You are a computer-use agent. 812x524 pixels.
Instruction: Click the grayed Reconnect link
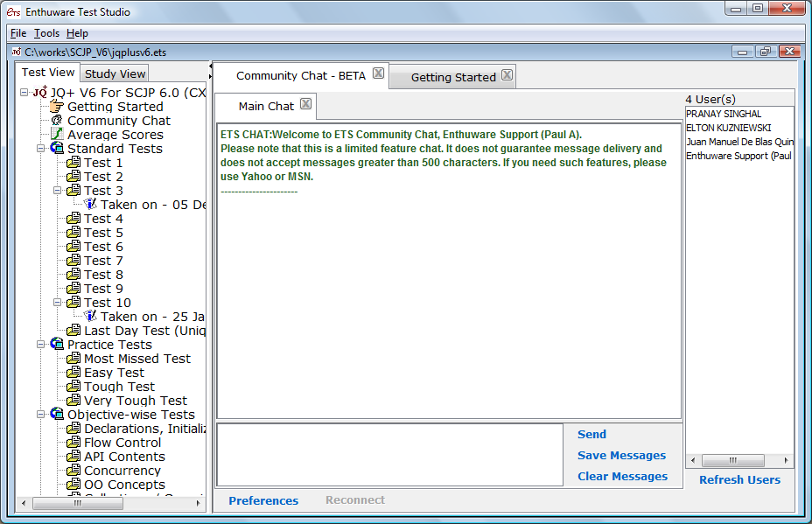[354, 500]
